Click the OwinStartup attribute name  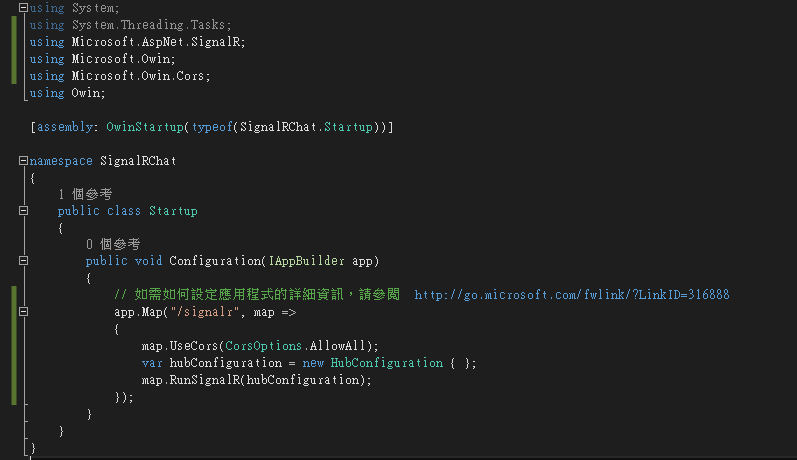pos(145,127)
